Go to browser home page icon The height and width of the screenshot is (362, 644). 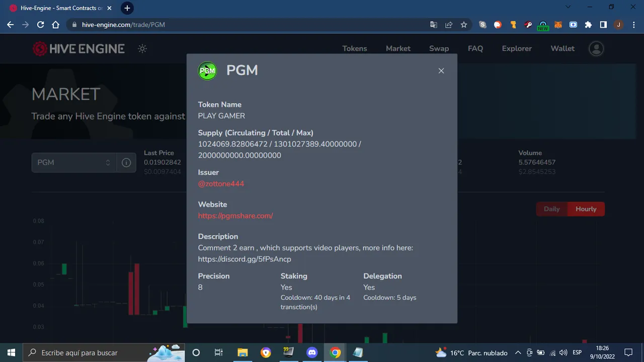tap(56, 25)
